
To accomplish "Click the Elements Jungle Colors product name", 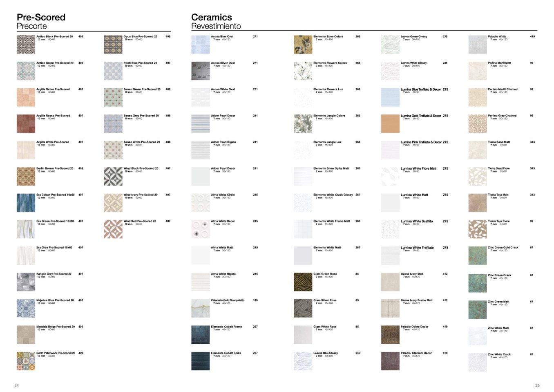I will coord(329,116).
